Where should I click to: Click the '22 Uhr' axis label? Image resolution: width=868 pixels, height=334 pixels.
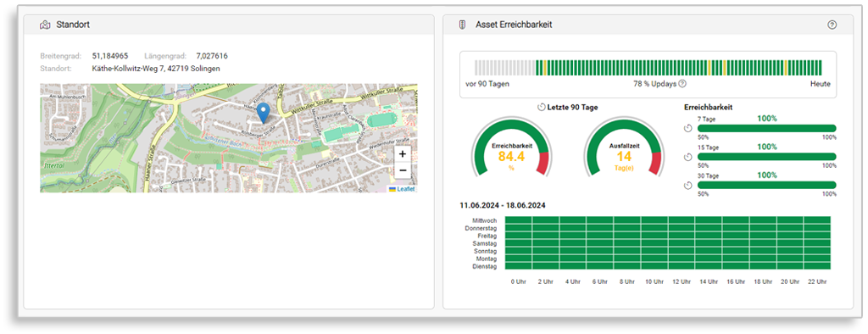(x=816, y=282)
